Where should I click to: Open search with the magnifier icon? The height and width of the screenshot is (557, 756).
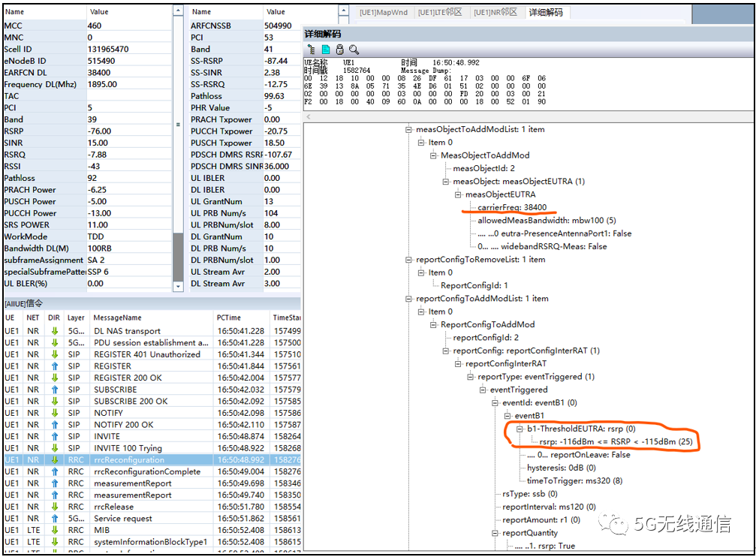click(x=354, y=50)
